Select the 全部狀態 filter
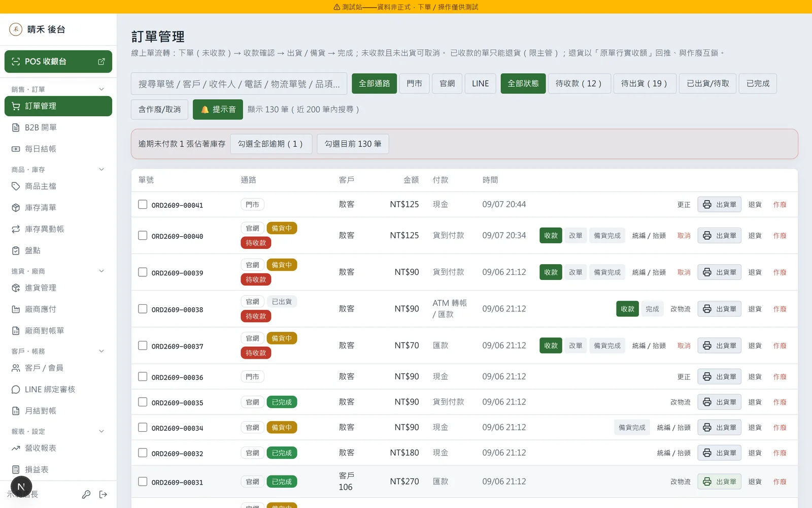This screenshot has width=812, height=508. click(x=523, y=83)
